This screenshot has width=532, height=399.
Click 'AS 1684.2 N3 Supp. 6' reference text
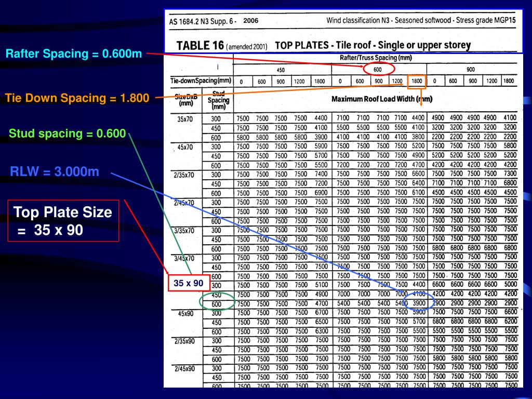pos(203,21)
